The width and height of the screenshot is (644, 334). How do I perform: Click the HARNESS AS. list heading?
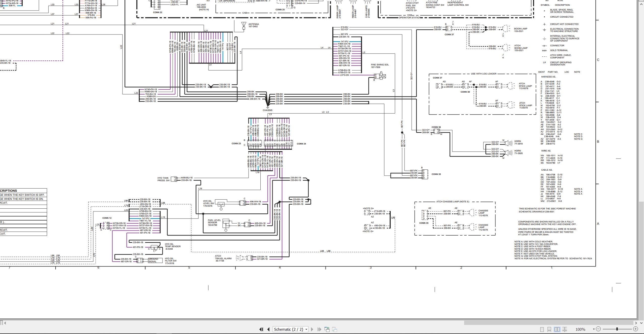(548, 77)
